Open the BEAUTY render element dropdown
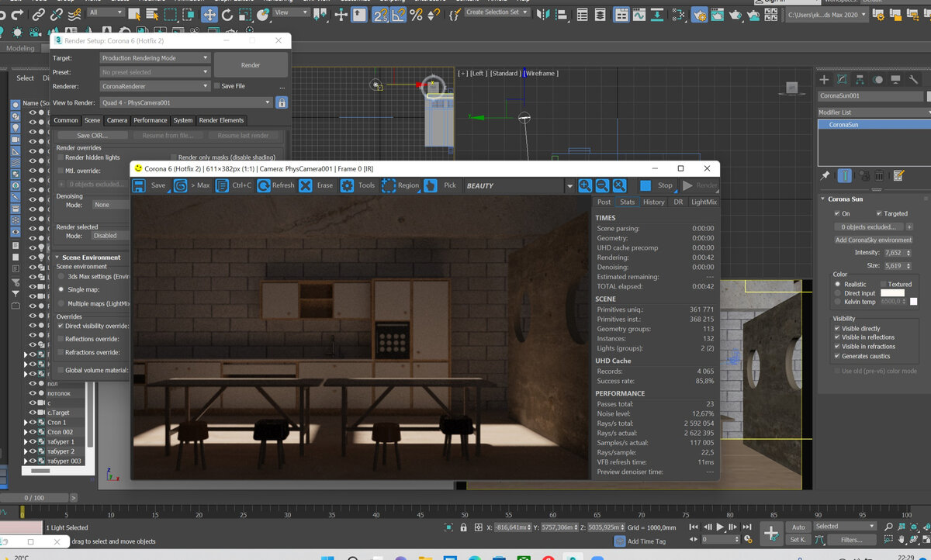Image resolution: width=931 pixels, height=560 pixels. [x=569, y=186]
